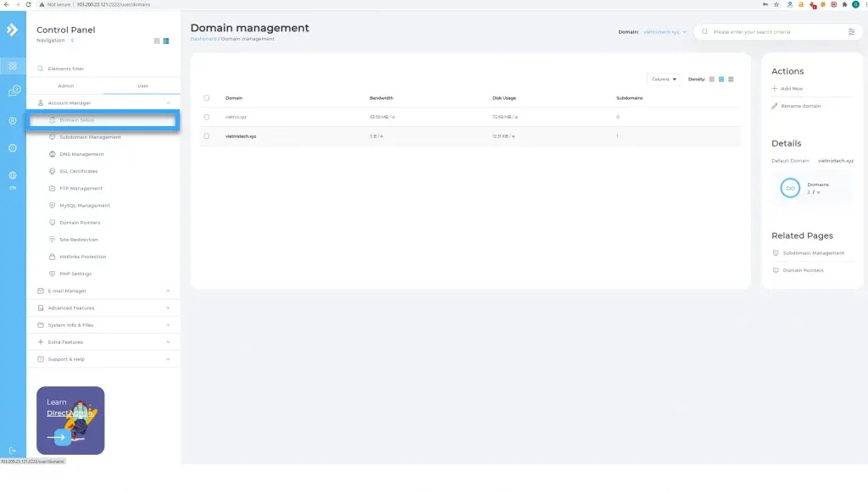Open the Columns dropdown
Viewport: 868px width, 492px height.
tap(664, 79)
